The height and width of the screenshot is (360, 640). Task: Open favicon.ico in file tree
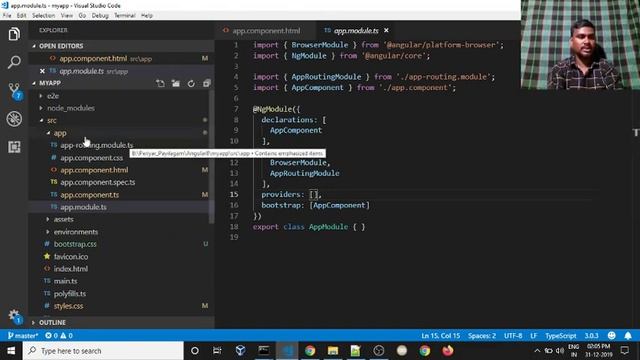pos(71,256)
